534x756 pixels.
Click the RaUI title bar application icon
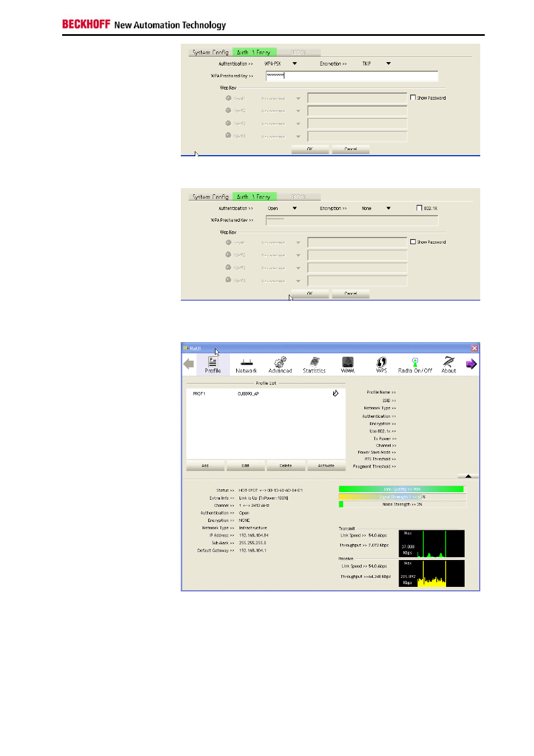coord(186,348)
